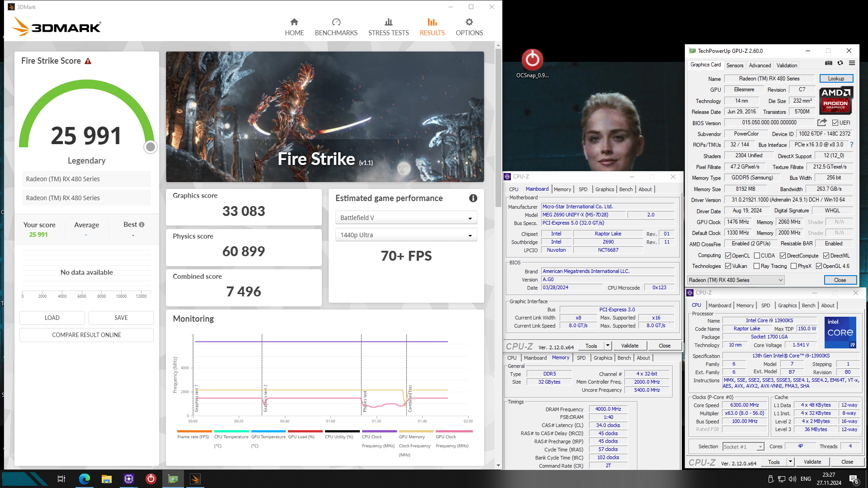Screen dimensions: 868x488
Task: Open the Bench tab in CPU-Z Memory window
Action: click(624, 358)
